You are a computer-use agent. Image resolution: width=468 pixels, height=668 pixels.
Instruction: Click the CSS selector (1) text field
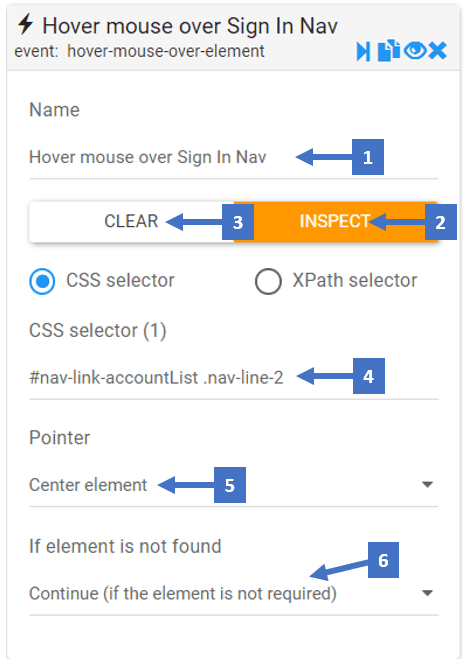pyautogui.click(x=233, y=377)
